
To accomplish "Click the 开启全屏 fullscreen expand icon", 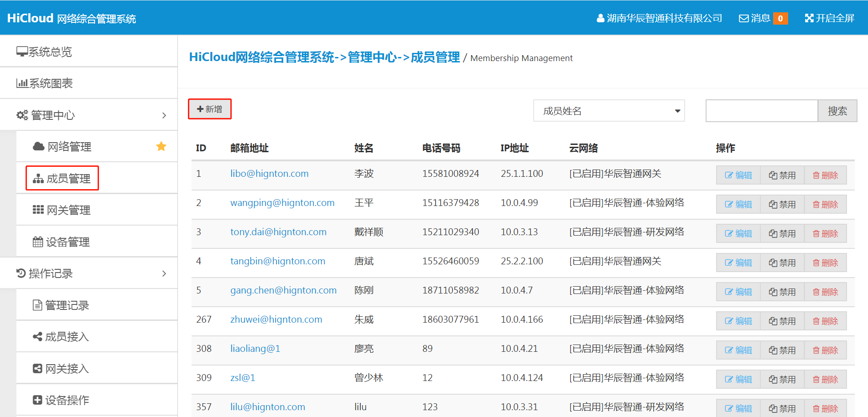I will [809, 18].
